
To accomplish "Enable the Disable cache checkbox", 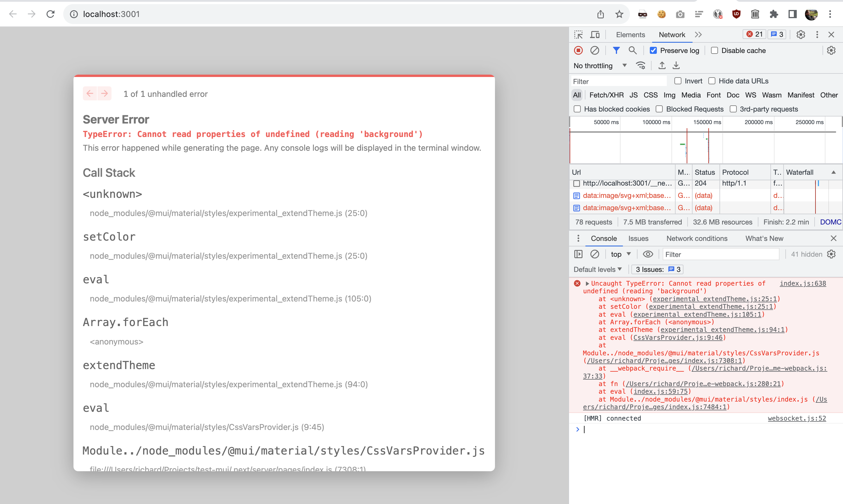I will pos(714,51).
